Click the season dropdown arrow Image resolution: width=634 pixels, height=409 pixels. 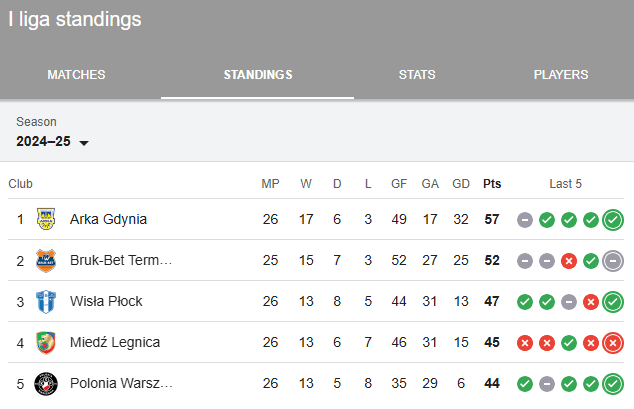(84, 143)
